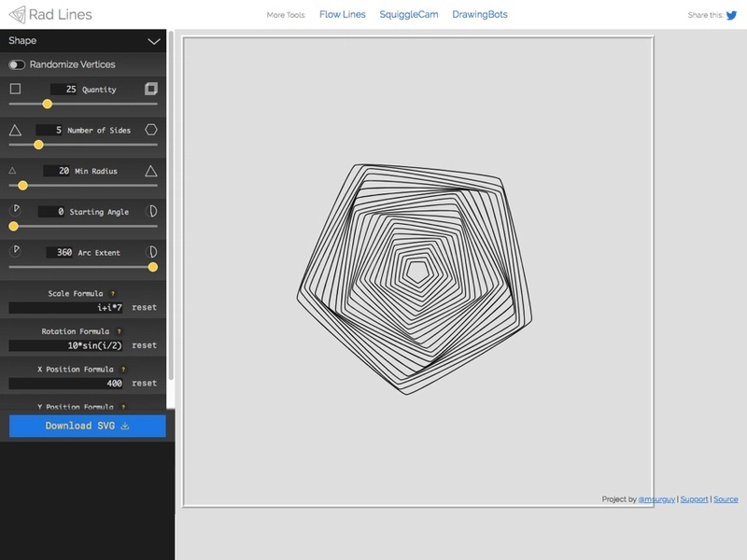747x560 pixels.
Task: Click the Rotation Formula input field
Action: 65,345
